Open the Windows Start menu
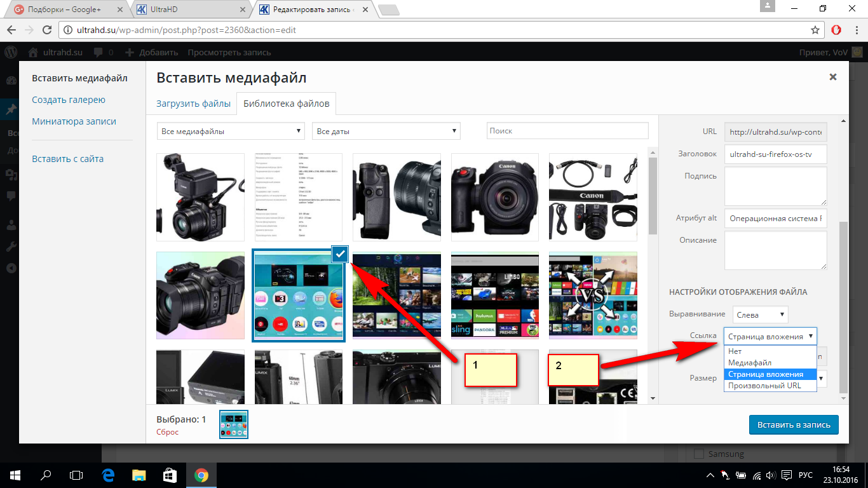 15,475
